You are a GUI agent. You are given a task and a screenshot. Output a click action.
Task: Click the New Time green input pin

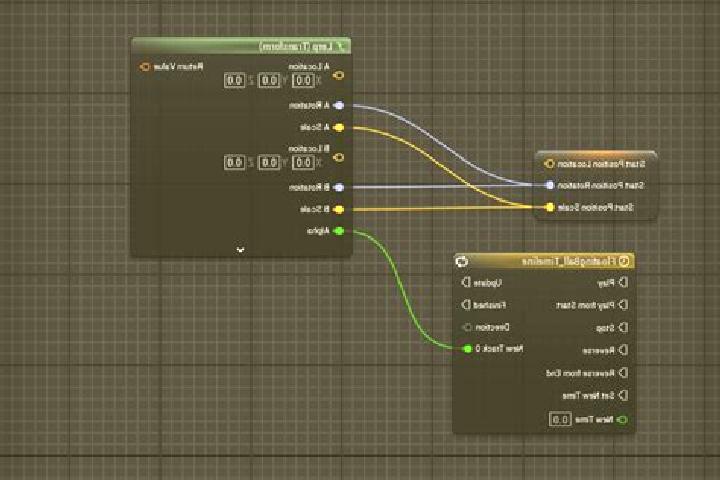coord(622,419)
